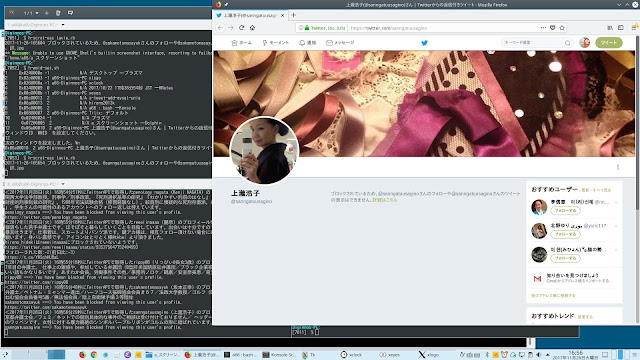This screenshot has height=360, width=640.
Task: Expand the lower terminal pane title dropdown
Action: [x=63, y=184]
